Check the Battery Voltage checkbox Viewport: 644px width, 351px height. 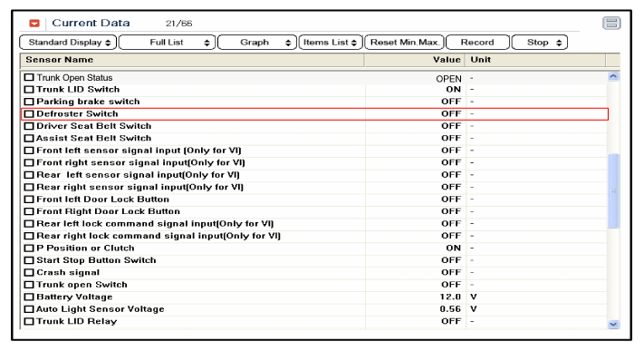(29, 297)
